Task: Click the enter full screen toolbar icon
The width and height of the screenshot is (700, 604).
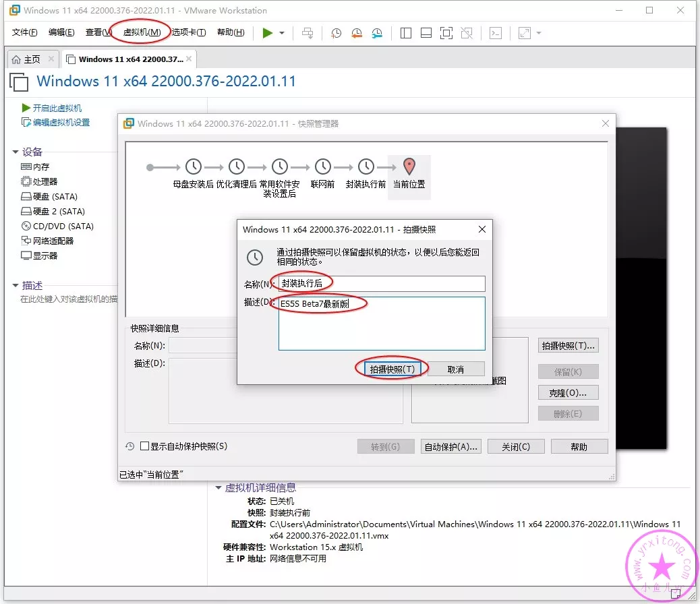Action: (446, 33)
